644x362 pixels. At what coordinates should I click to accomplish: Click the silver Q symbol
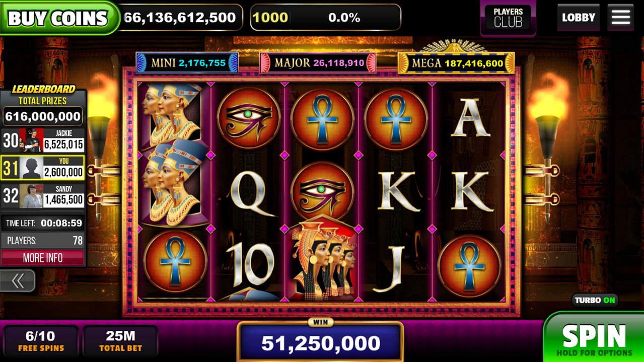249,192
